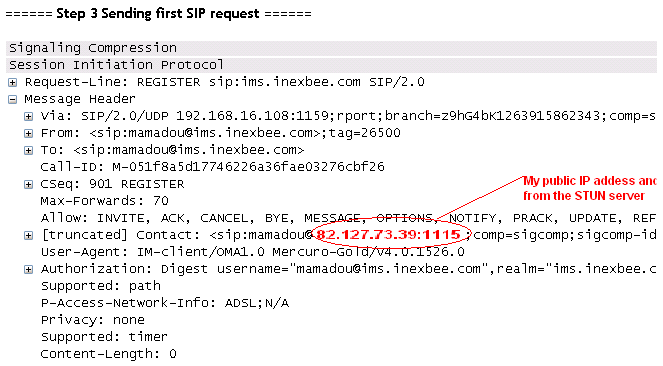
Task: Collapse the Message Header node
Action: point(13,99)
